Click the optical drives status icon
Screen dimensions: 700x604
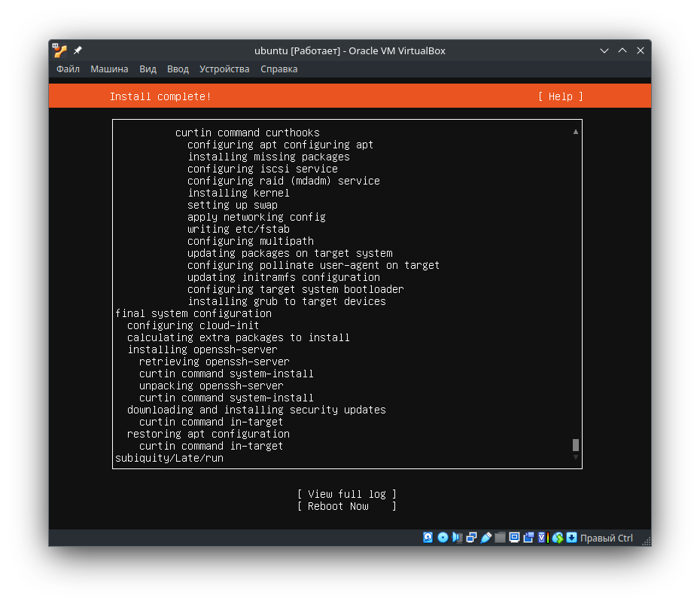click(443, 537)
